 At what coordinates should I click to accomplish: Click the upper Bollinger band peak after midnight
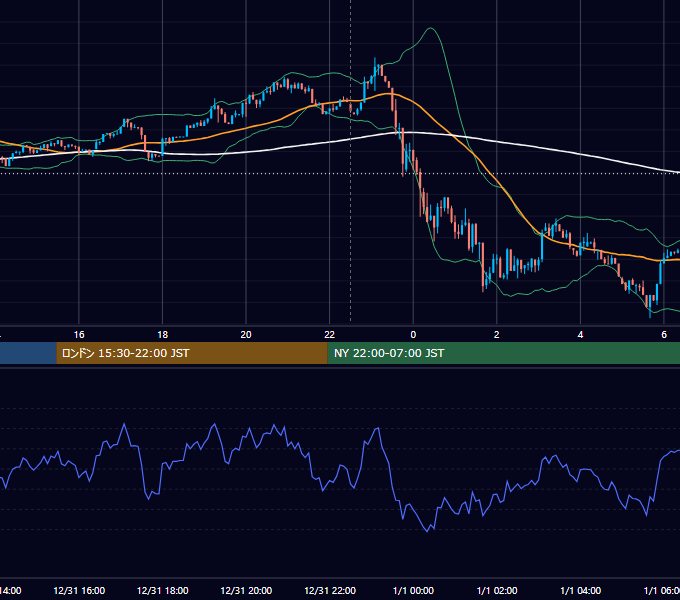click(431, 28)
